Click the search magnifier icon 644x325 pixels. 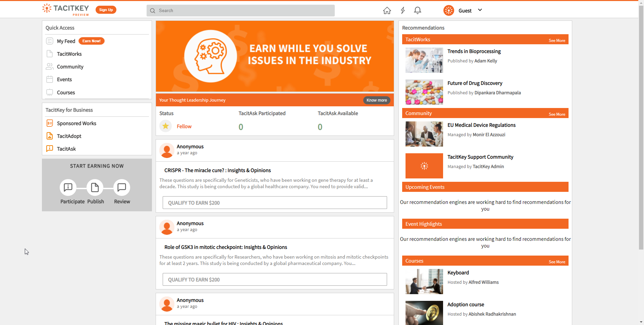coord(153,11)
